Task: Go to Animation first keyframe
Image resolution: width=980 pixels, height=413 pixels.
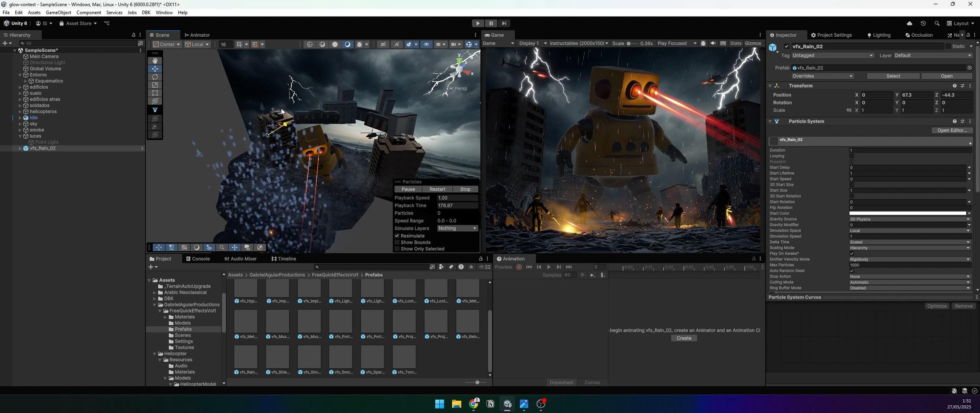Action: click(x=529, y=267)
